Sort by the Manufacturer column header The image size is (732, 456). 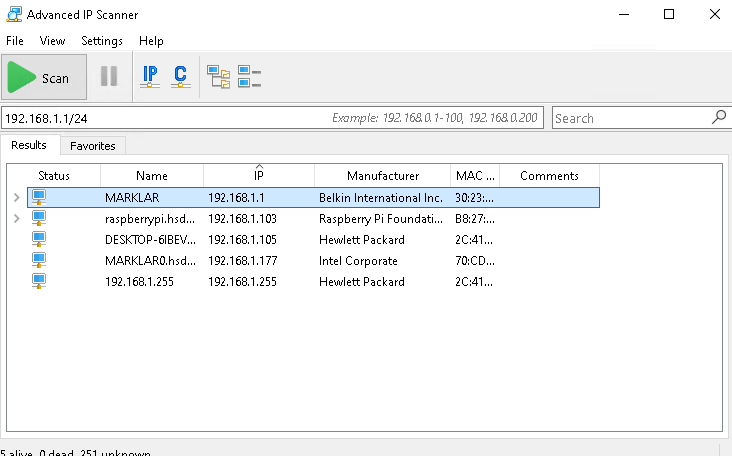pos(383,176)
